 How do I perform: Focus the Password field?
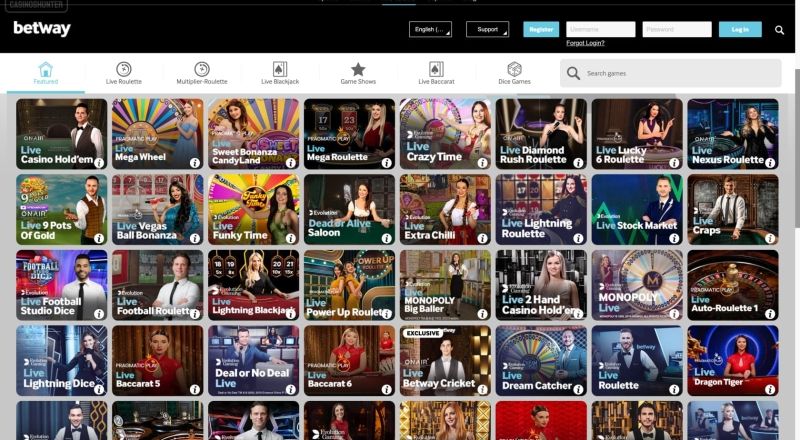click(677, 29)
